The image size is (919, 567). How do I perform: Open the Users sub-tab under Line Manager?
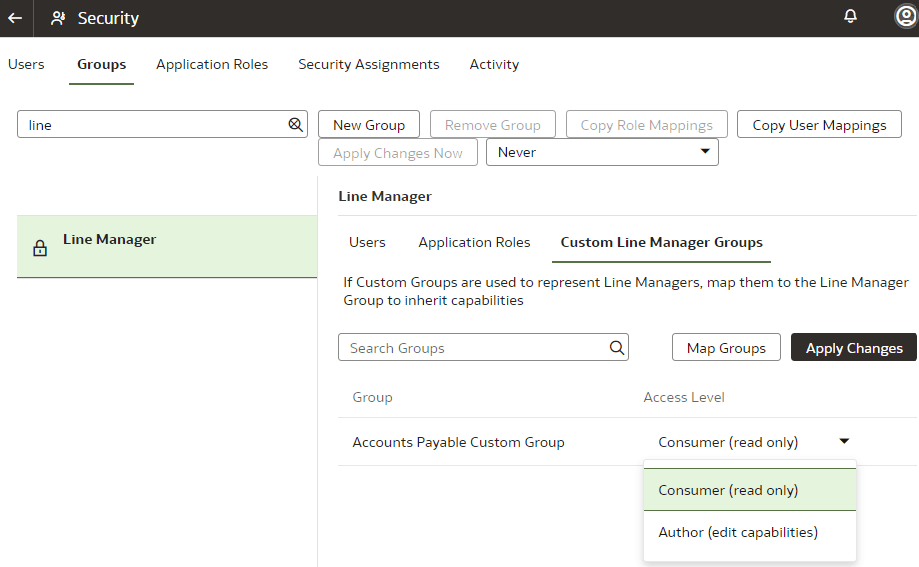pyautogui.click(x=367, y=242)
